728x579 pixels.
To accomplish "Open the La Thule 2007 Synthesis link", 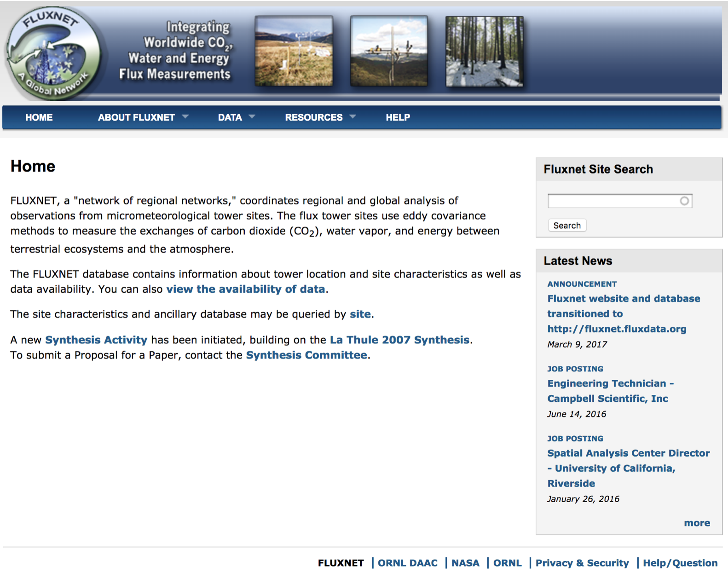I will tap(400, 340).
